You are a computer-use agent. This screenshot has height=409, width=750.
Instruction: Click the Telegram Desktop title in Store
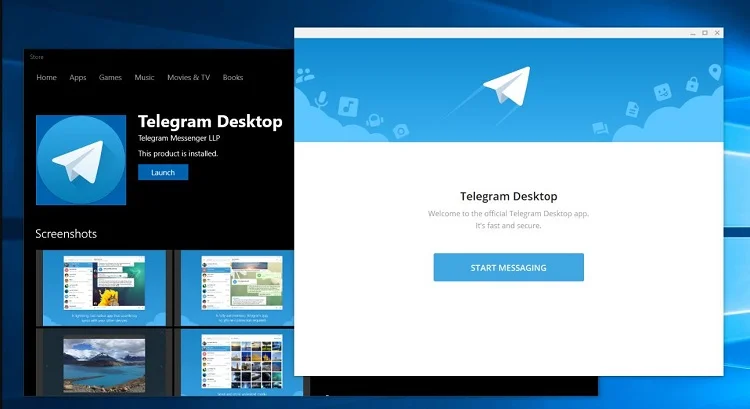click(210, 121)
